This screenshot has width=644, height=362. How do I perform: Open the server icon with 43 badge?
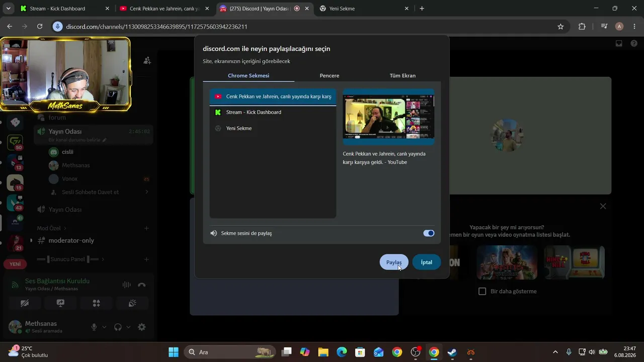[15, 203]
